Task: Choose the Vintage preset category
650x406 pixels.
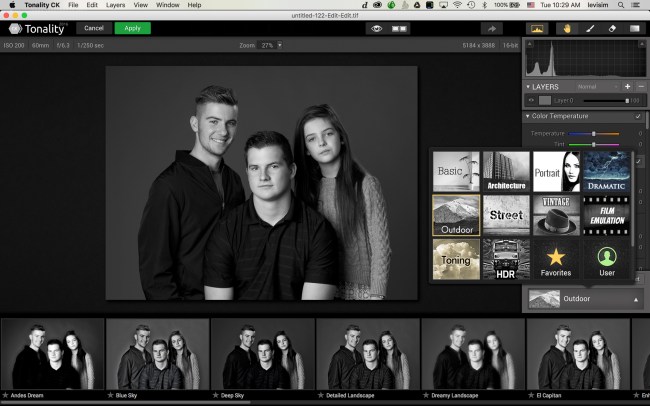Action: pos(556,215)
